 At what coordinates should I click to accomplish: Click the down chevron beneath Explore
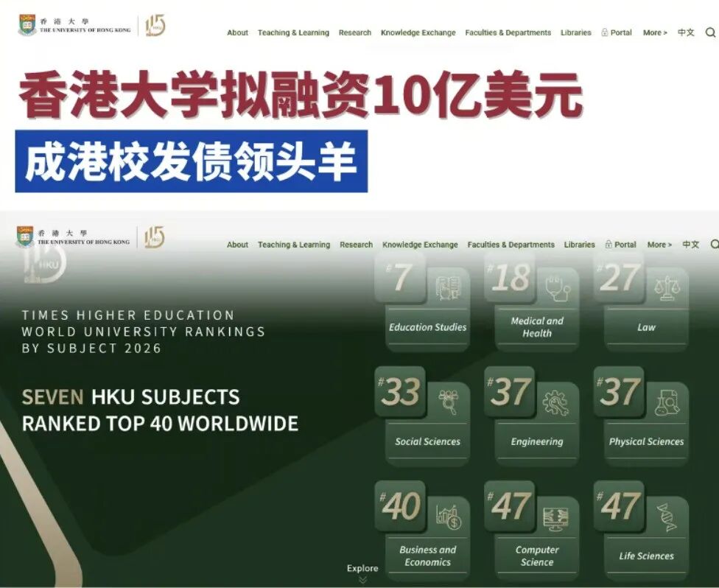tap(362, 580)
